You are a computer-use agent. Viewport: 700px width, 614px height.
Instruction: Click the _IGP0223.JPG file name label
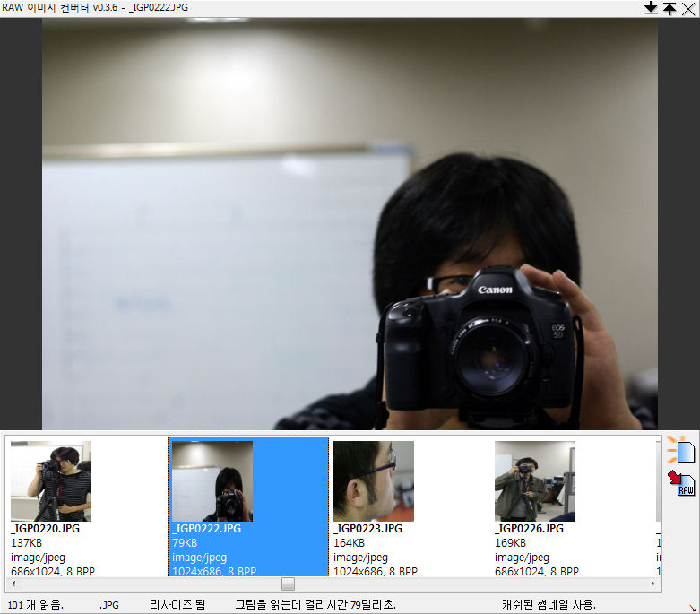pyautogui.click(x=367, y=529)
